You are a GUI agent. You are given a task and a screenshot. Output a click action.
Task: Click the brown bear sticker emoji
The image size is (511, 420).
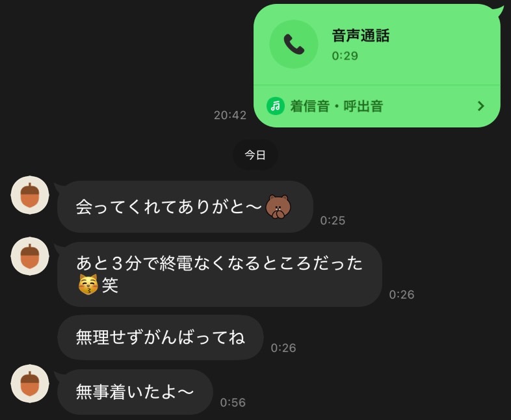pos(278,207)
